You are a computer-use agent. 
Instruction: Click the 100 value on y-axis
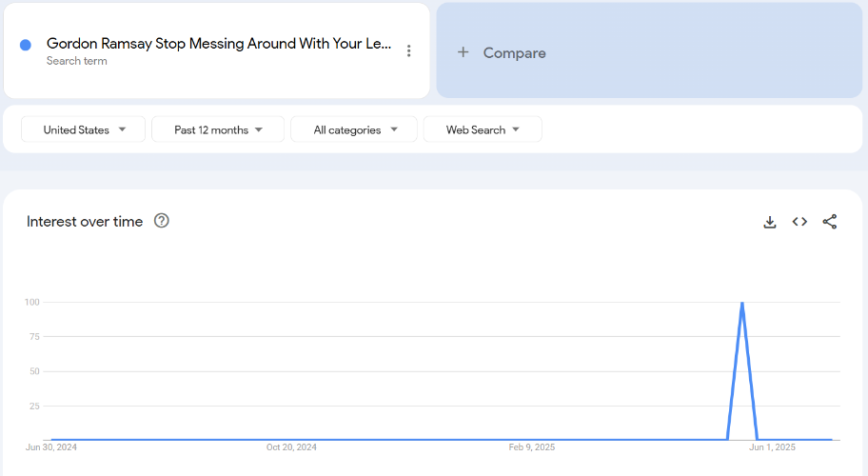pos(32,302)
